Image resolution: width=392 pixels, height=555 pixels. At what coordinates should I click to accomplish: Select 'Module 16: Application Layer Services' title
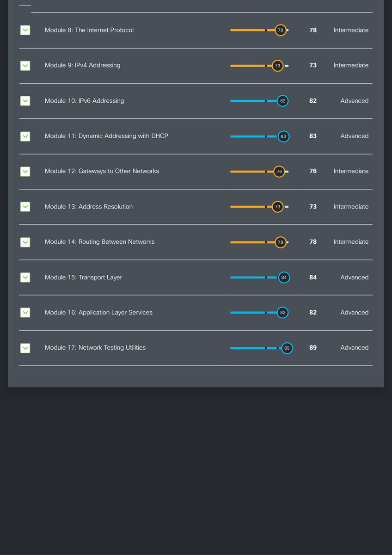click(98, 313)
